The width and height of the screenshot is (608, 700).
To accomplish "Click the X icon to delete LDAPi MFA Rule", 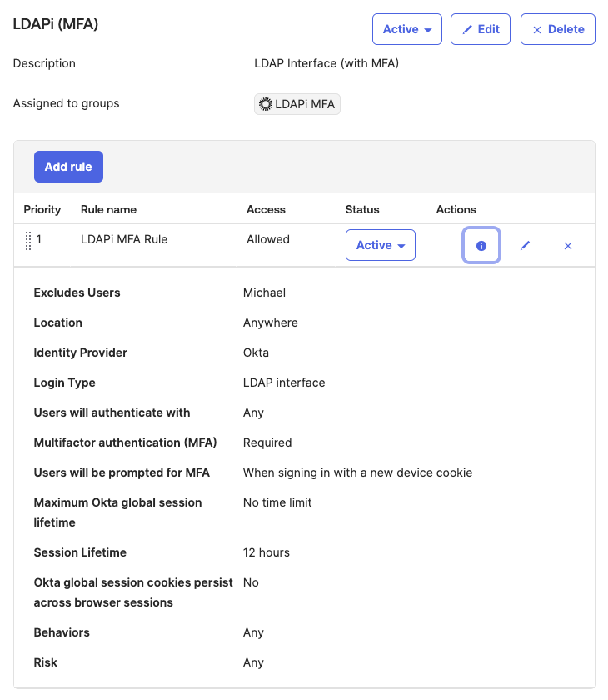I will pos(568,246).
